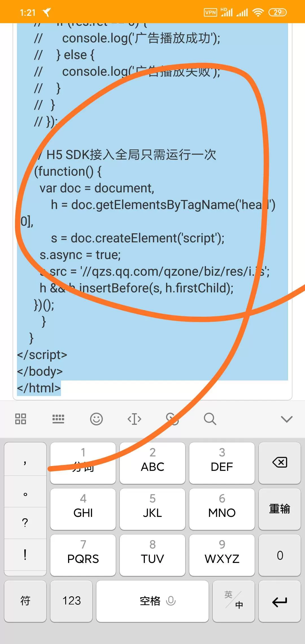Tap the (function() { line
305x644 pixels.
pyautogui.click(x=68, y=171)
